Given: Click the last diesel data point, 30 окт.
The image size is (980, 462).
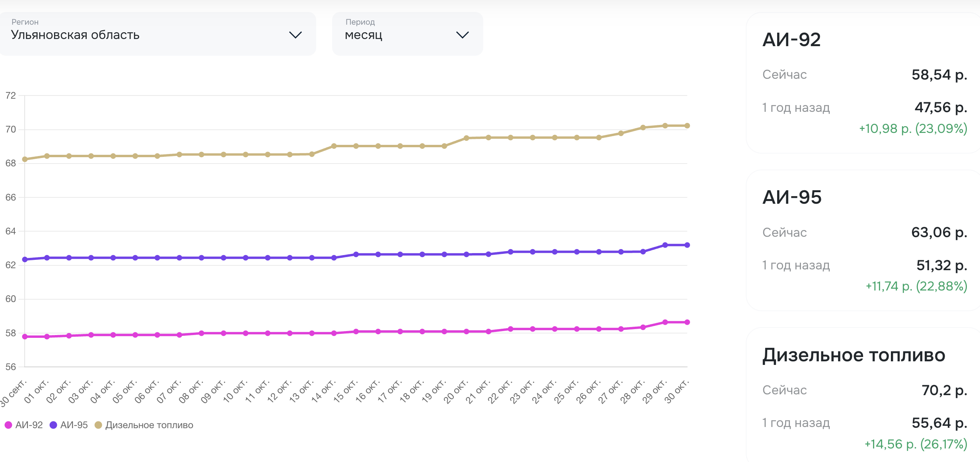Looking at the screenshot, I should click(x=687, y=126).
